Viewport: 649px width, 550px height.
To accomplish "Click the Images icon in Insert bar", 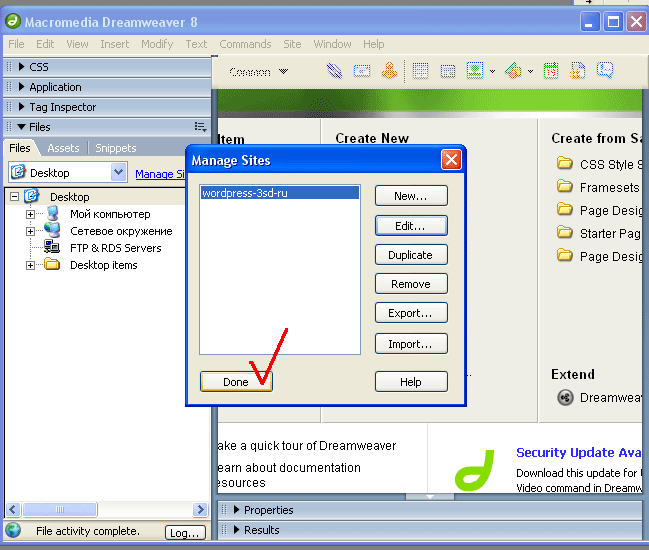I will pos(475,71).
